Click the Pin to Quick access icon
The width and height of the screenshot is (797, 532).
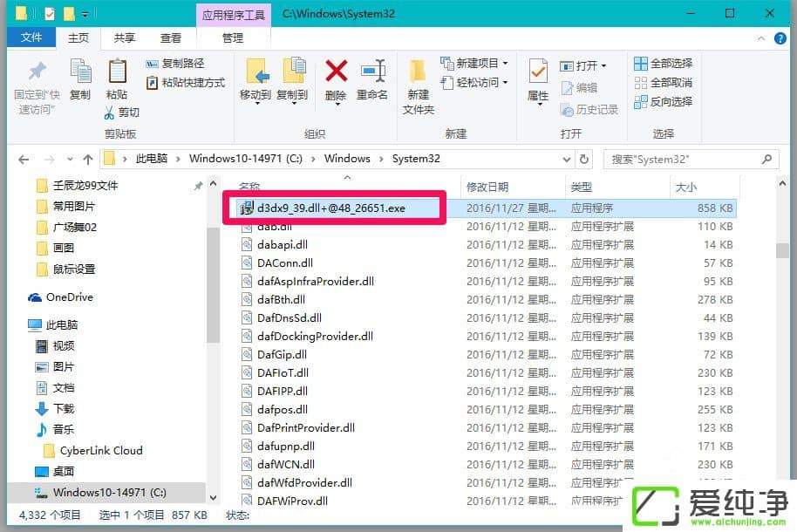point(37,72)
